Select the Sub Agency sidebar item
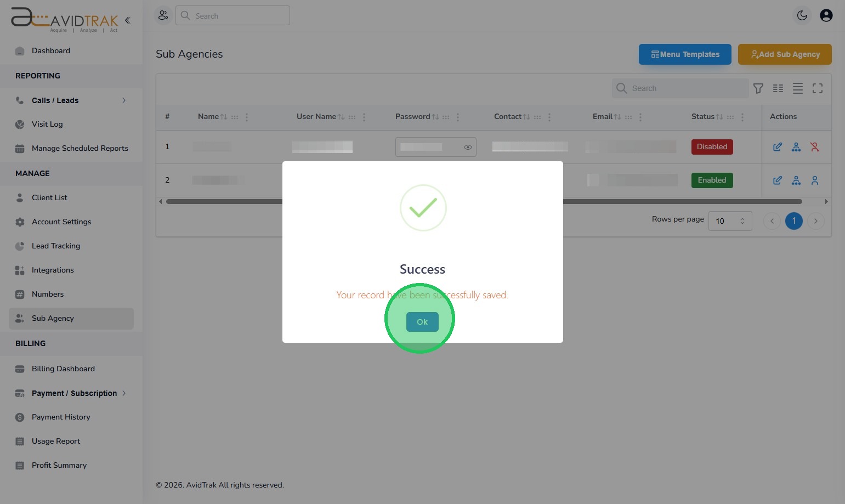The image size is (845, 504). pos(71,319)
